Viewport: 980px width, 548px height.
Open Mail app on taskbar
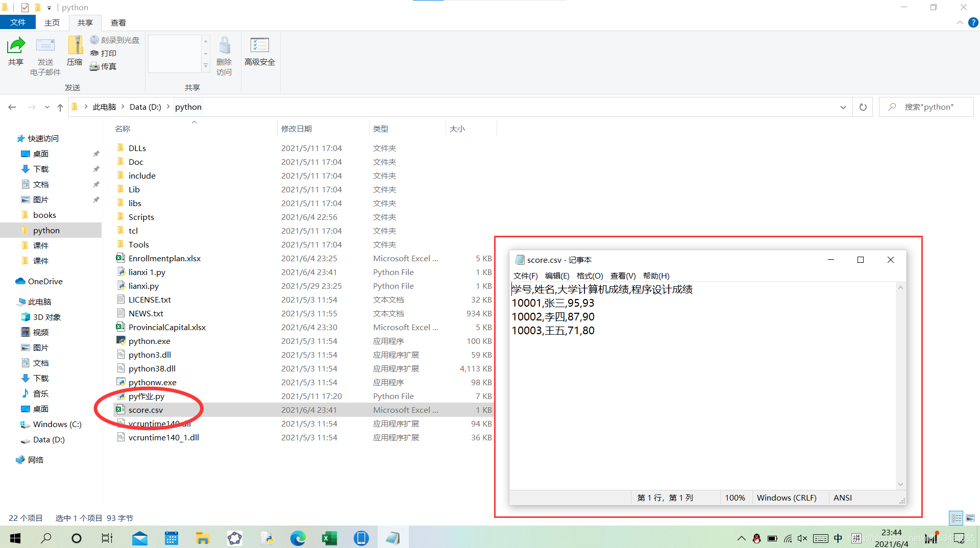coord(139,538)
